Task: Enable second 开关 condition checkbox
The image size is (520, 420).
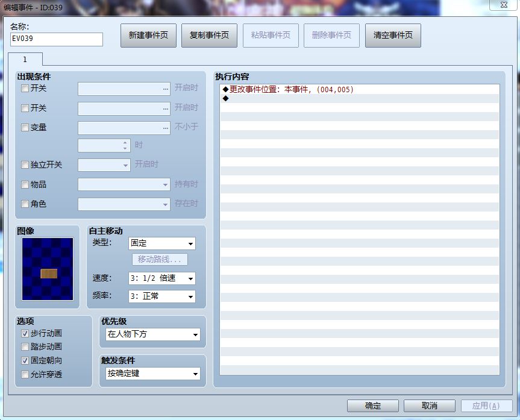Action: [x=25, y=108]
